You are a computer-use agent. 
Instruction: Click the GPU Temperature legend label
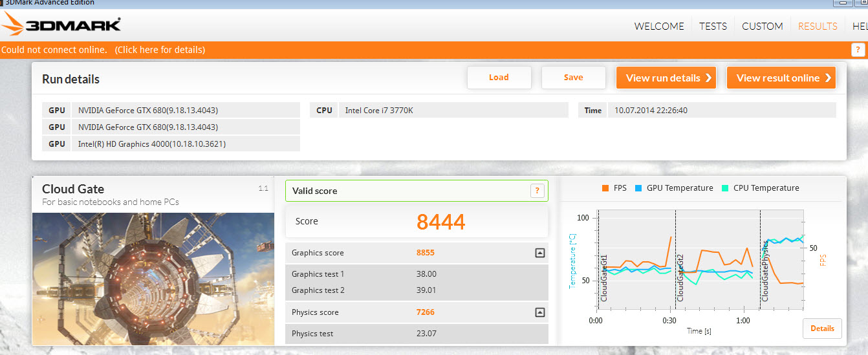[680, 188]
